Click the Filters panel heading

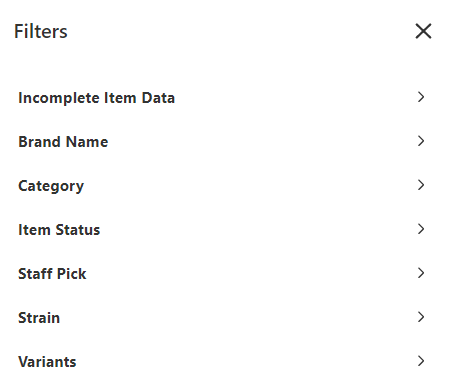(x=41, y=31)
